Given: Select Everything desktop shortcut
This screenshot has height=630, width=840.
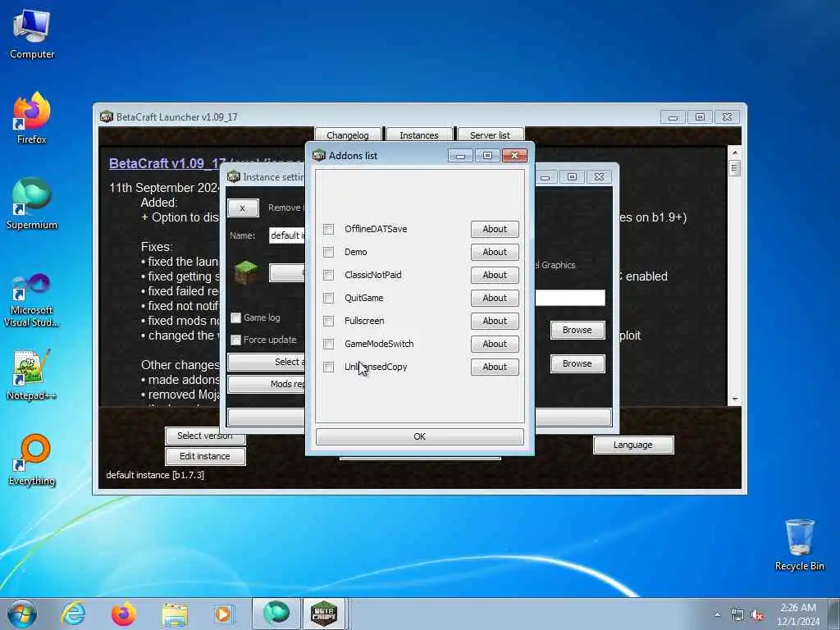Looking at the screenshot, I should tap(32, 460).
